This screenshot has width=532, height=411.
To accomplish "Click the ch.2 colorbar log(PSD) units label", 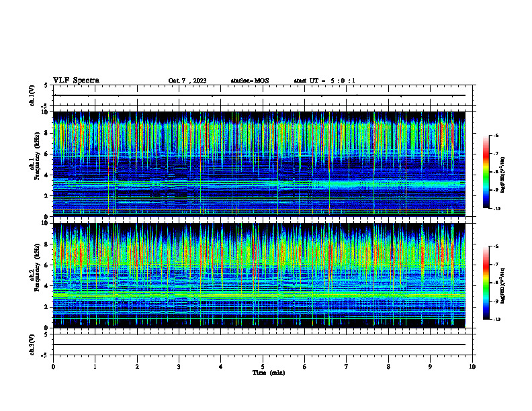I will click(x=503, y=286).
